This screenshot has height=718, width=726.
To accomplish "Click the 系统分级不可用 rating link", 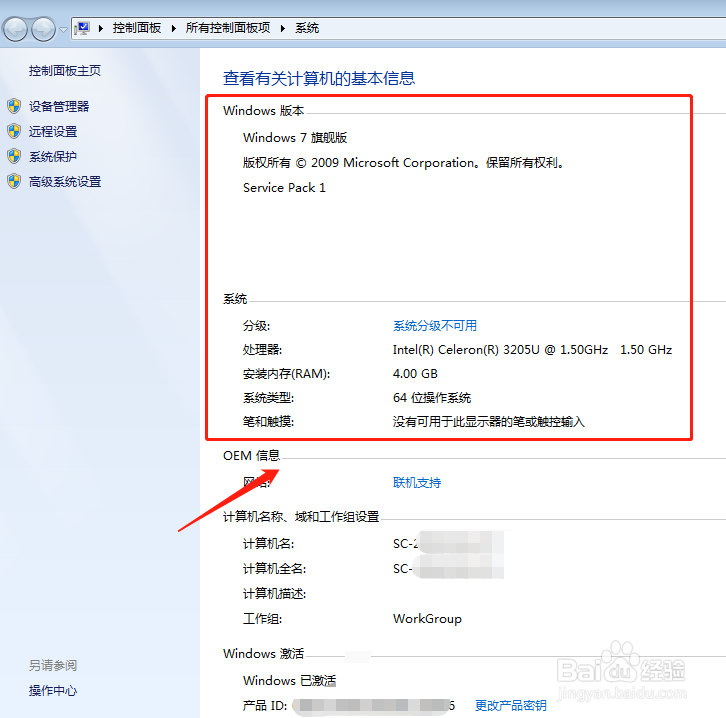I will pos(435,325).
